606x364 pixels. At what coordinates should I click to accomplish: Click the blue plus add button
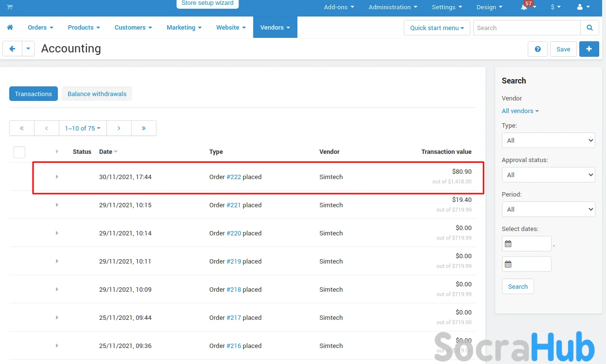[589, 49]
